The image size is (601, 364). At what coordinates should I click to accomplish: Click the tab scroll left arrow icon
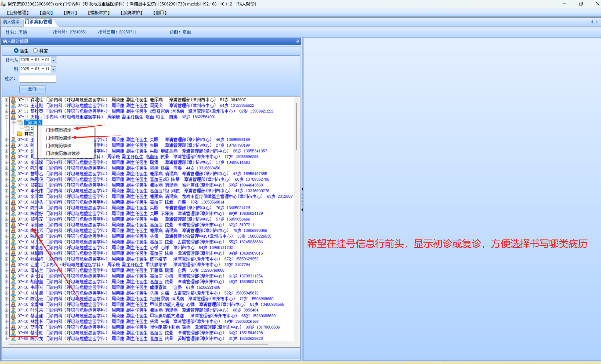pyautogui.click(x=592, y=22)
